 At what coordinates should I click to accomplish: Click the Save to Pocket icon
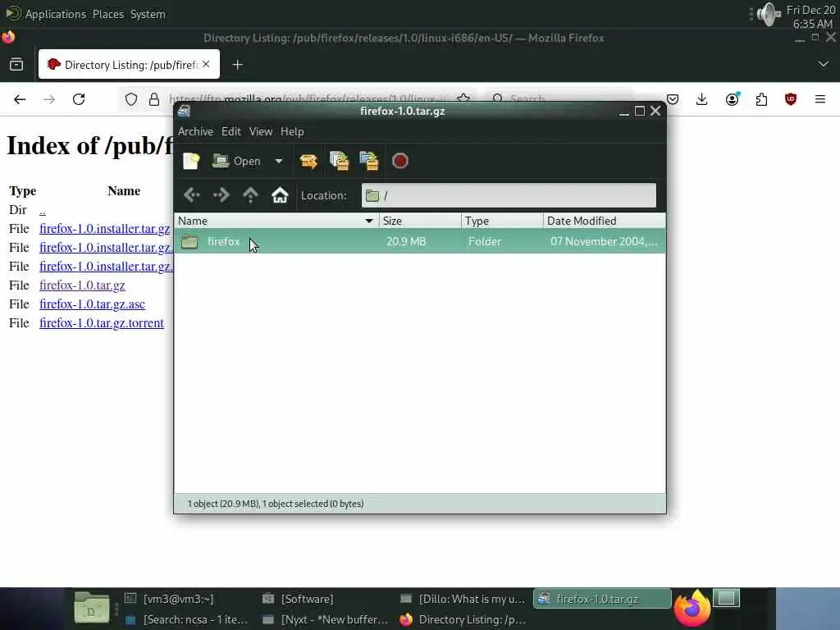(x=673, y=99)
